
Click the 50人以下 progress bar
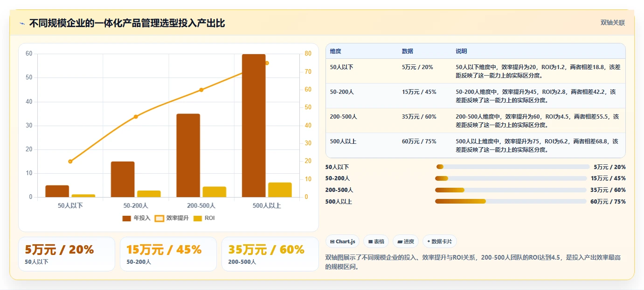513,167
